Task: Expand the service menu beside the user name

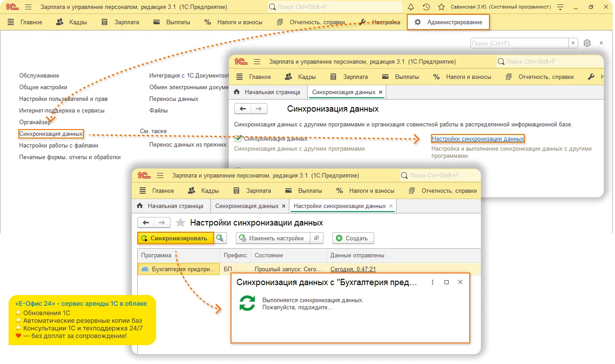Action: (x=559, y=7)
